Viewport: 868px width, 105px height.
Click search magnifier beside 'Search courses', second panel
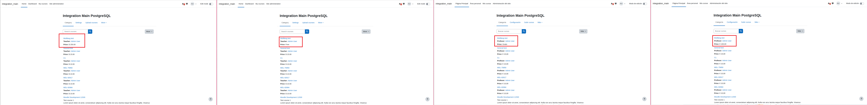click(307, 31)
